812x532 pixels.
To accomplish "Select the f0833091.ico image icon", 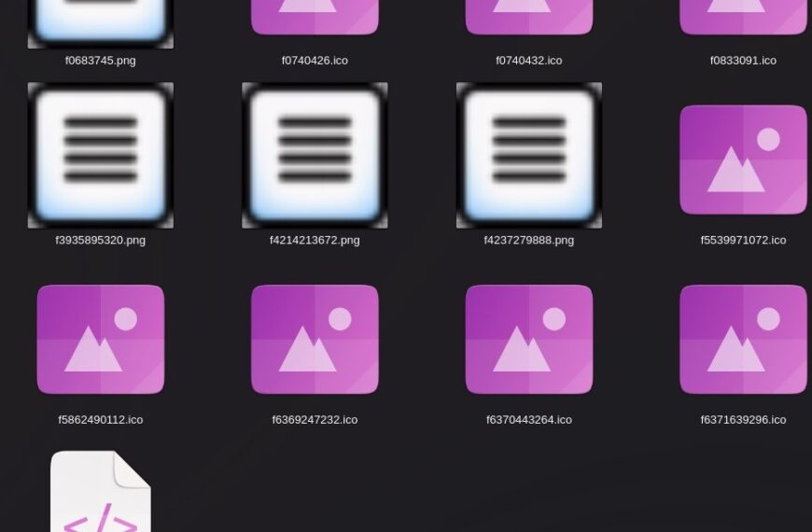I will [743, 17].
